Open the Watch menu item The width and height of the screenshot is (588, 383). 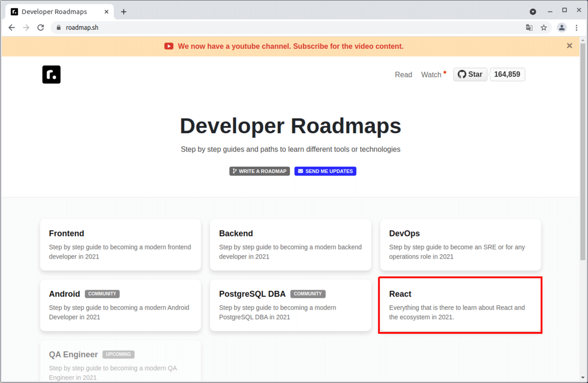point(430,74)
